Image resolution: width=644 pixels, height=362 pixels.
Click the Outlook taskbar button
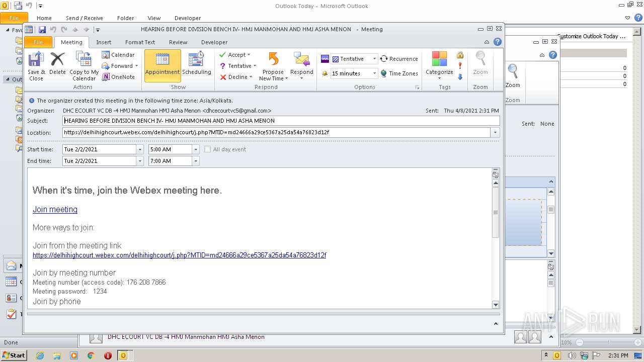pos(123,355)
